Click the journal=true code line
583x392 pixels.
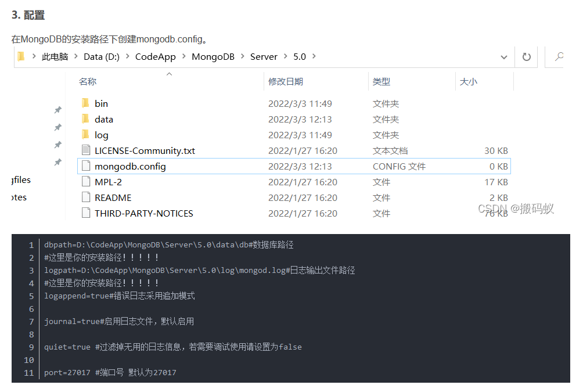tap(119, 321)
